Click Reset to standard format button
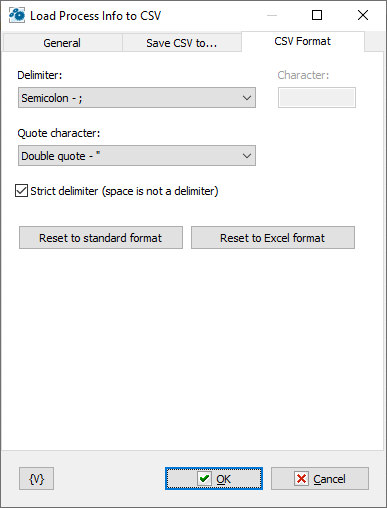The image size is (387, 508). 101,238
